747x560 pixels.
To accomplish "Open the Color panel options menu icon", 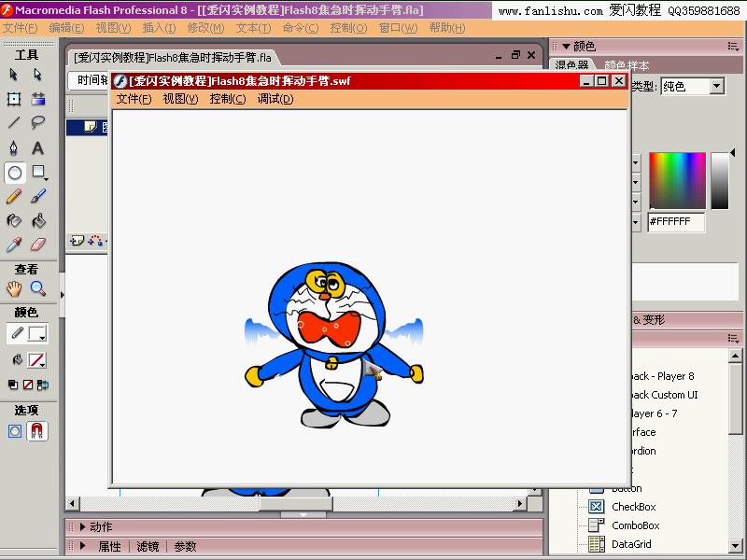I will pos(733,46).
